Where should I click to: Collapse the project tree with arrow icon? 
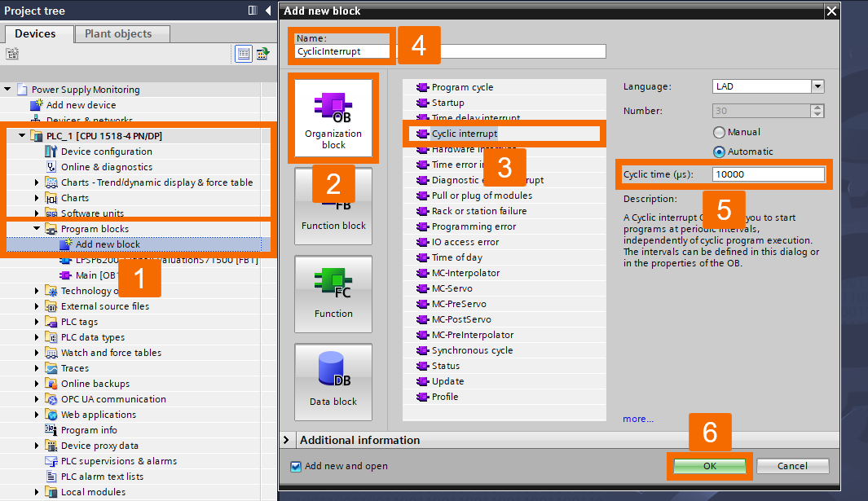click(x=268, y=11)
